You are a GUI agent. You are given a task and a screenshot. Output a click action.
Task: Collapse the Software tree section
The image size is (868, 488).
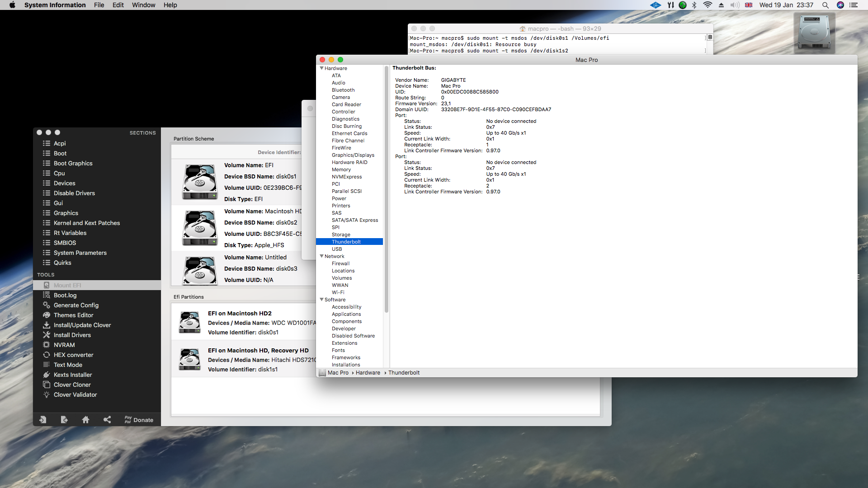[x=321, y=300]
